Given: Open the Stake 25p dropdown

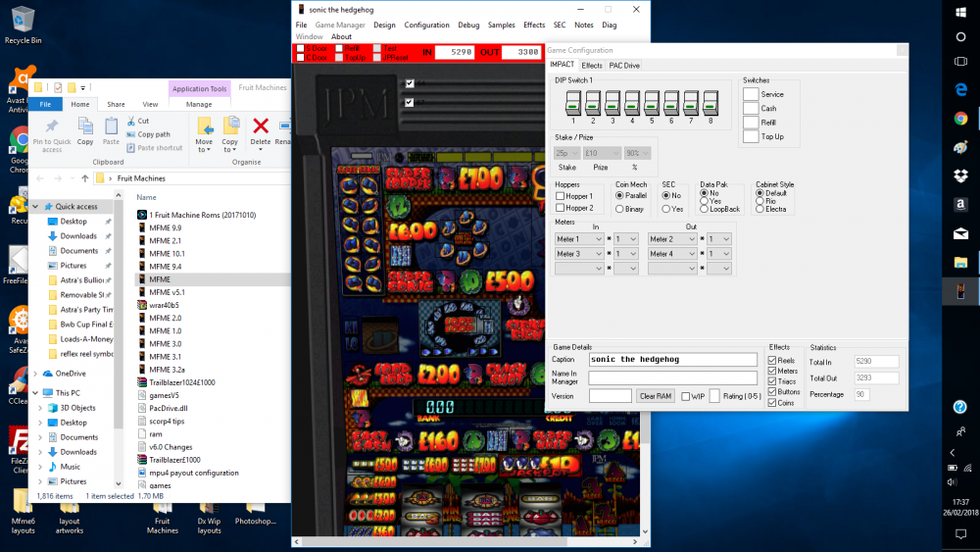Looking at the screenshot, I should click(566, 153).
